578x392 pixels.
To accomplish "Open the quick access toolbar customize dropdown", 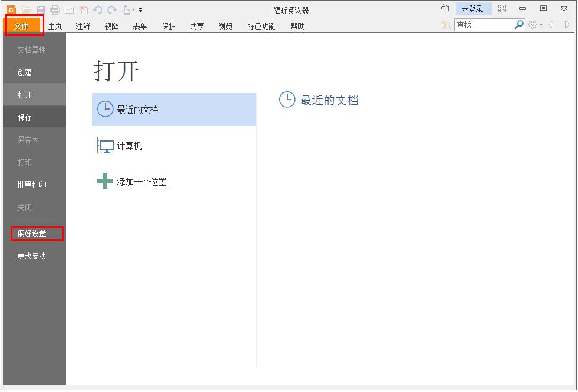I will (x=140, y=9).
